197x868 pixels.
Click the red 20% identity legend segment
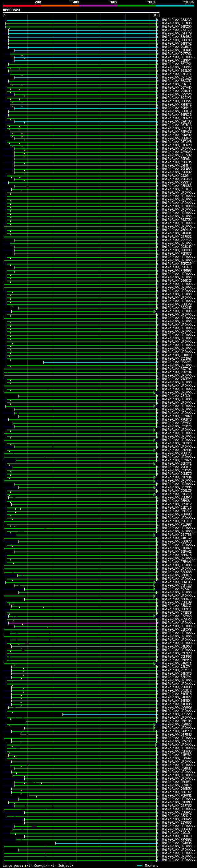[22, 6]
